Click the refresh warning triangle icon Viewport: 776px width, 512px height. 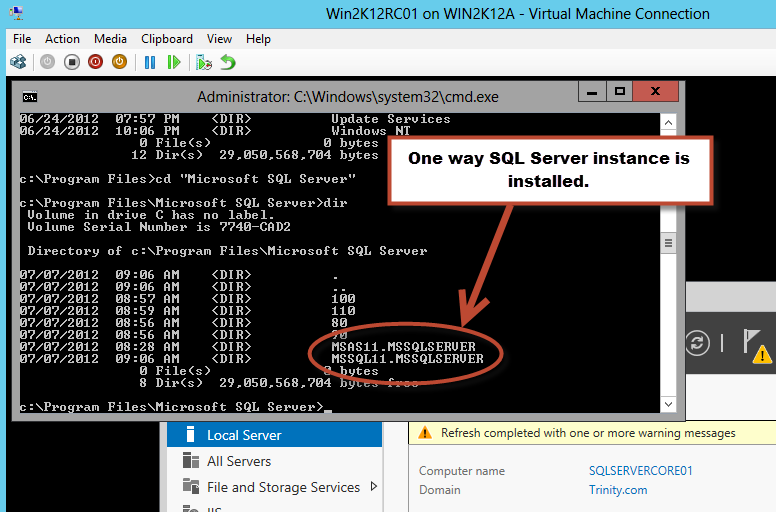click(425, 433)
